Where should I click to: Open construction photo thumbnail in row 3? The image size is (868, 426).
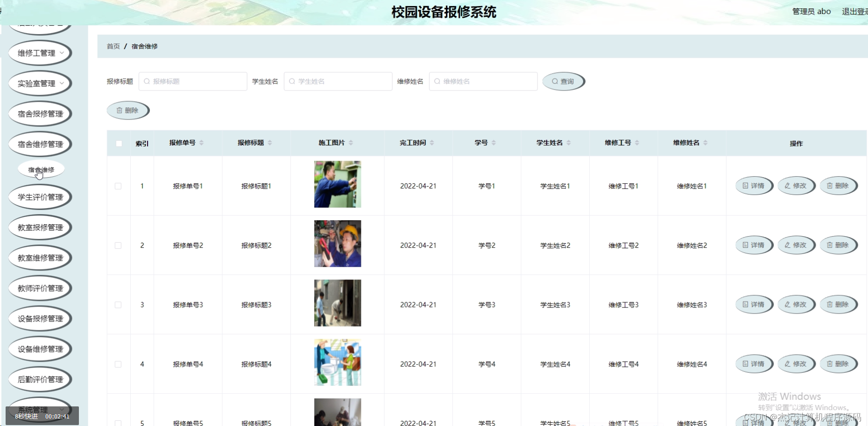(x=338, y=303)
